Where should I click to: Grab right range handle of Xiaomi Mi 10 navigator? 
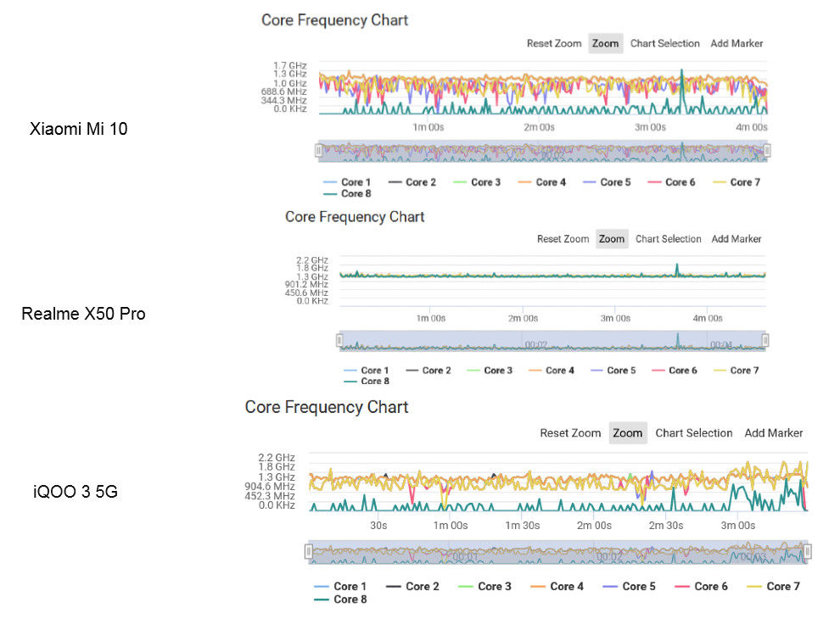pyautogui.click(x=767, y=151)
